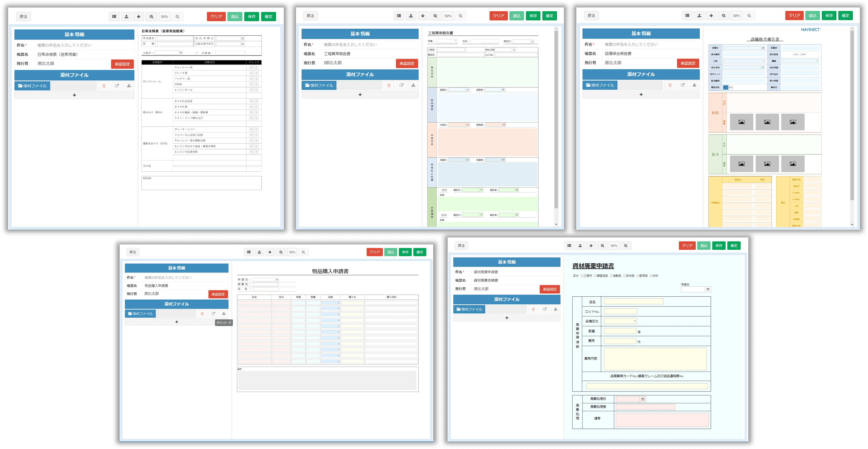
Task: Add attachment row with plus in 資材廃棄申請書 window
Action: [x=506, y=318]
